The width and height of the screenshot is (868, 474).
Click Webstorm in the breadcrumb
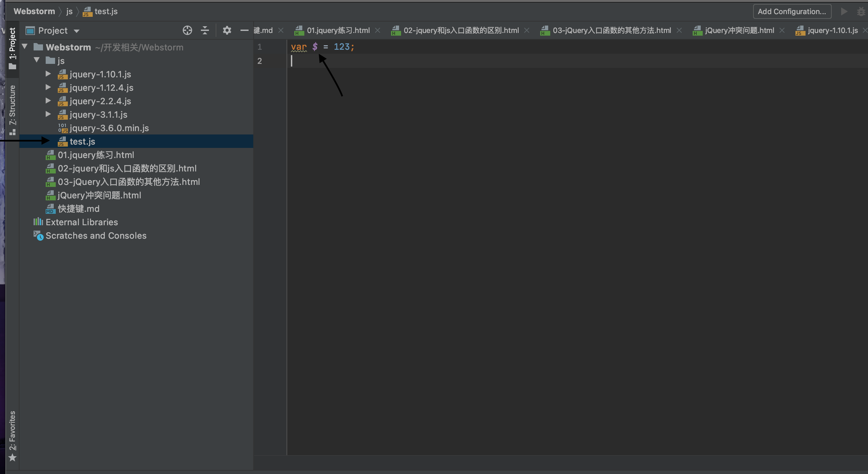(x=34, y=11)
